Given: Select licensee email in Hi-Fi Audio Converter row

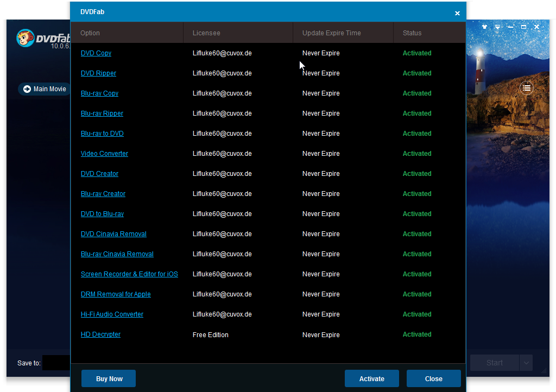Looking at the screenshot, I should tap(222, 314).
